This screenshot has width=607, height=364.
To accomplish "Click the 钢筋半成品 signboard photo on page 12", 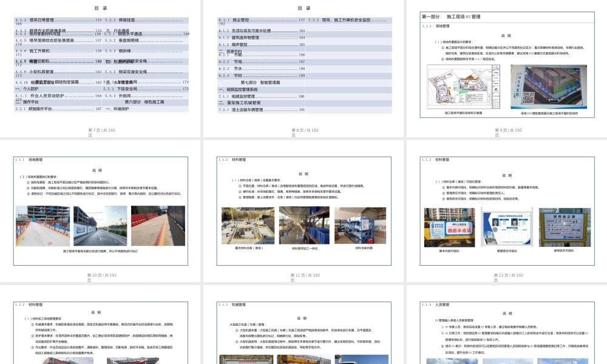I will 449,227.
